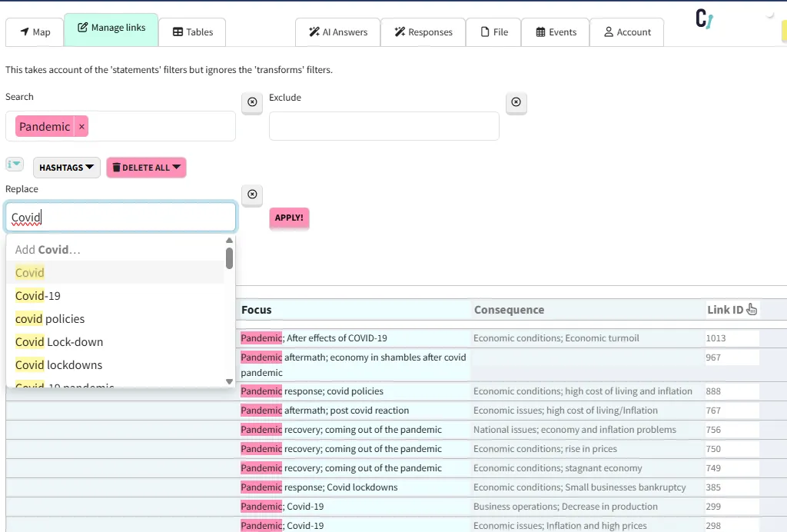Choose the Covid-19 suggestion from the list
787x532 pixels.
pyautogui.click(x=38, y=296)
